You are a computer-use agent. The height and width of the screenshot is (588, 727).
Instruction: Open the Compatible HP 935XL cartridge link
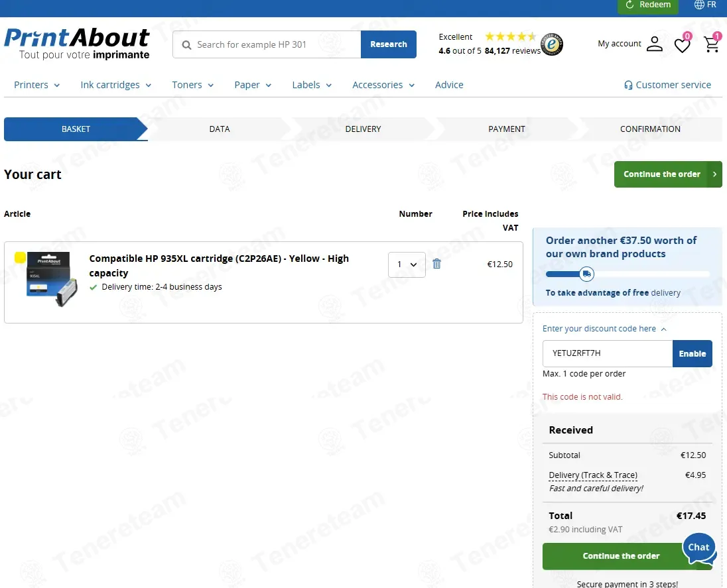click(219, 266)
